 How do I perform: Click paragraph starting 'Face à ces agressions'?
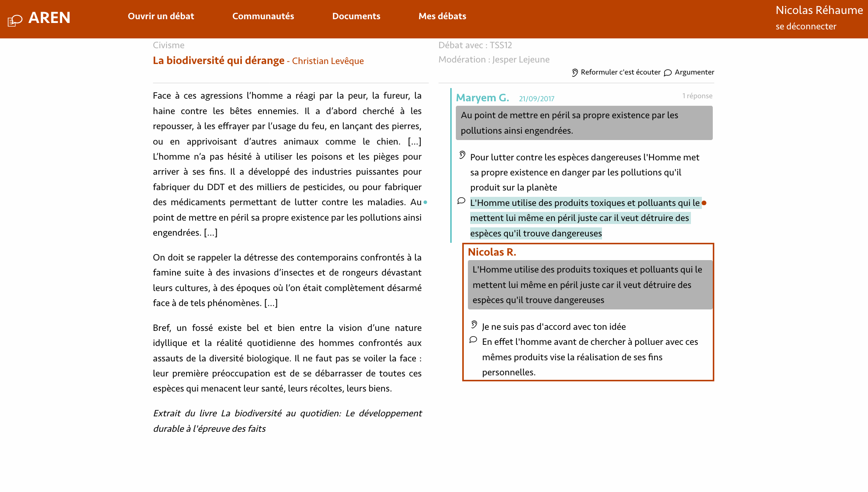pos(287,164)
